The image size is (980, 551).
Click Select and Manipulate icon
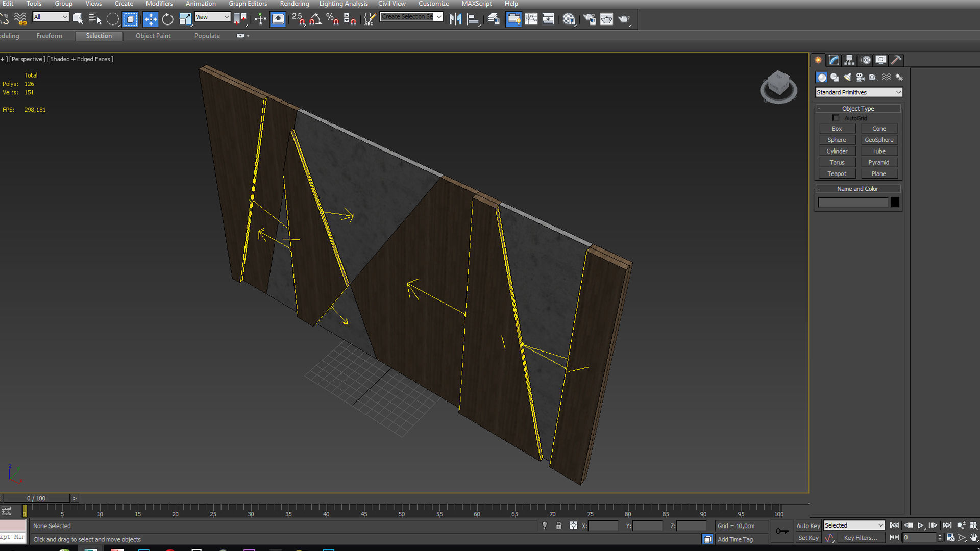click(260, 19)
